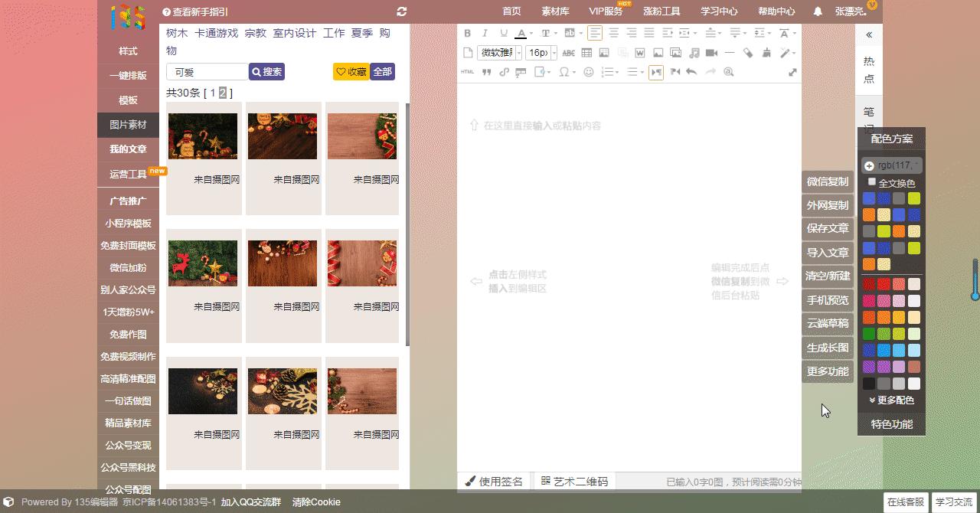This screenshot has width=980, height=513.
Task: Insert a hyperlink with the link icon
Action: (502, 72)
